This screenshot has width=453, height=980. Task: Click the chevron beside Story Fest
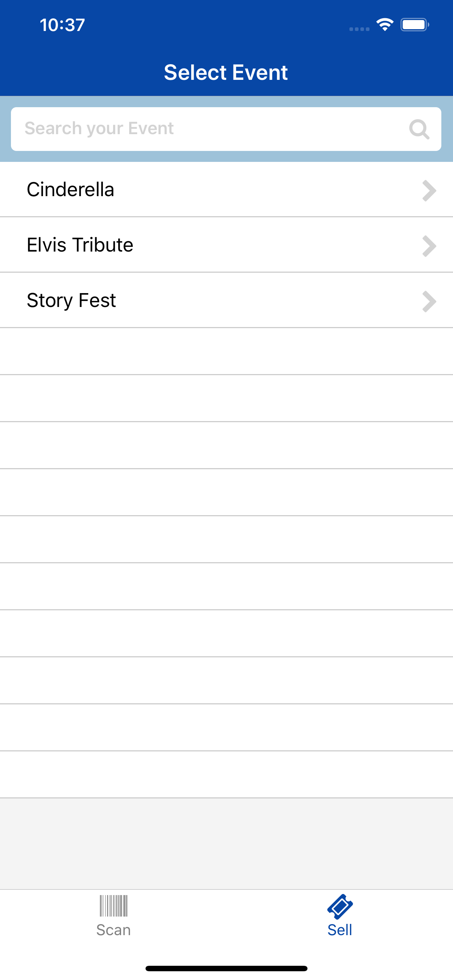pyautogui.click(x=429, y=301)
